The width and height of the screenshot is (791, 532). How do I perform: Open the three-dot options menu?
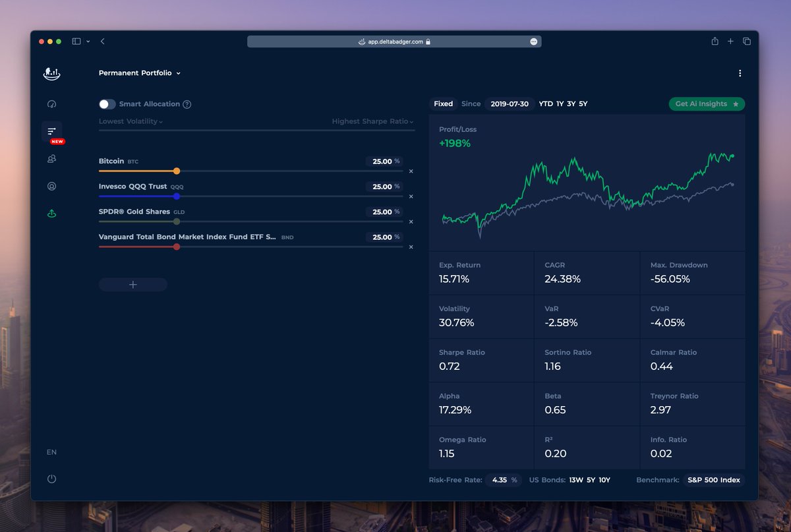[x=740, y=73]
